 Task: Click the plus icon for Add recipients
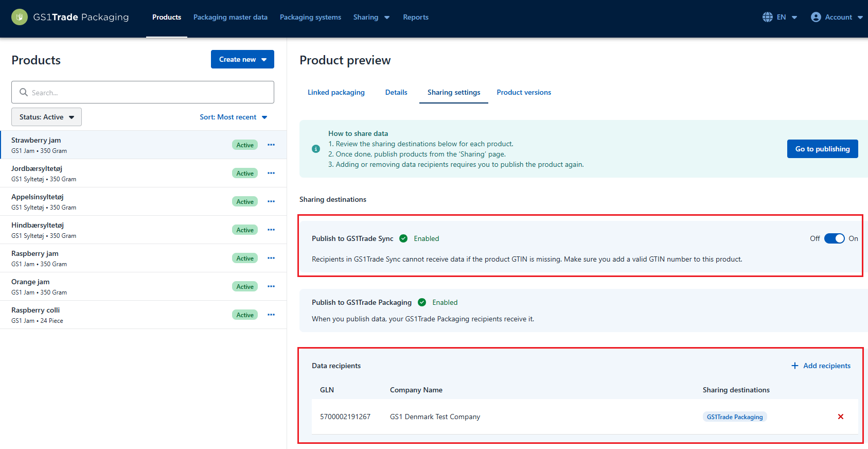click(795, 366)
